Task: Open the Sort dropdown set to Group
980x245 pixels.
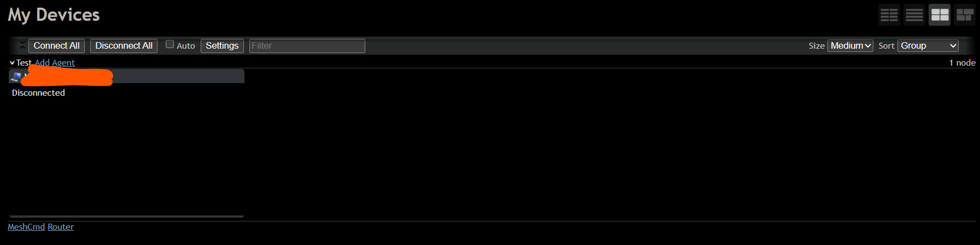Action: [928, 46]
